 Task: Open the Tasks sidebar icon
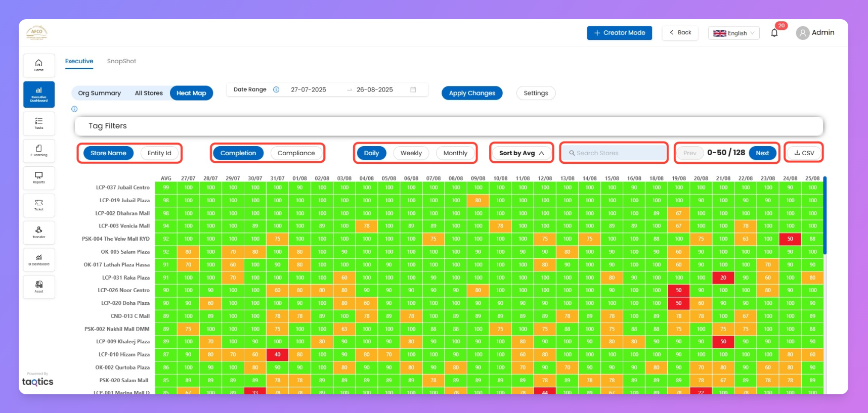coord(39,123)
